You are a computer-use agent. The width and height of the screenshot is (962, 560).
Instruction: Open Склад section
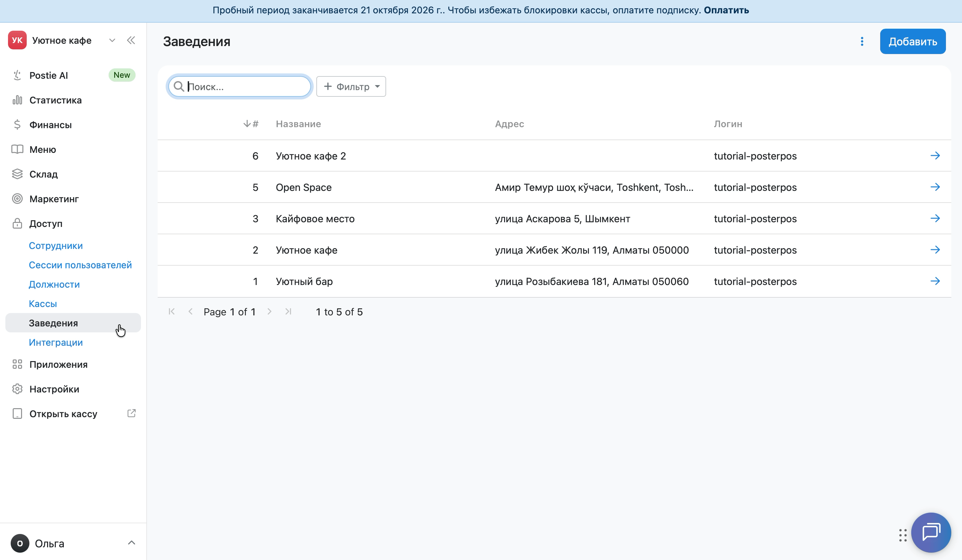pos(43,174)
